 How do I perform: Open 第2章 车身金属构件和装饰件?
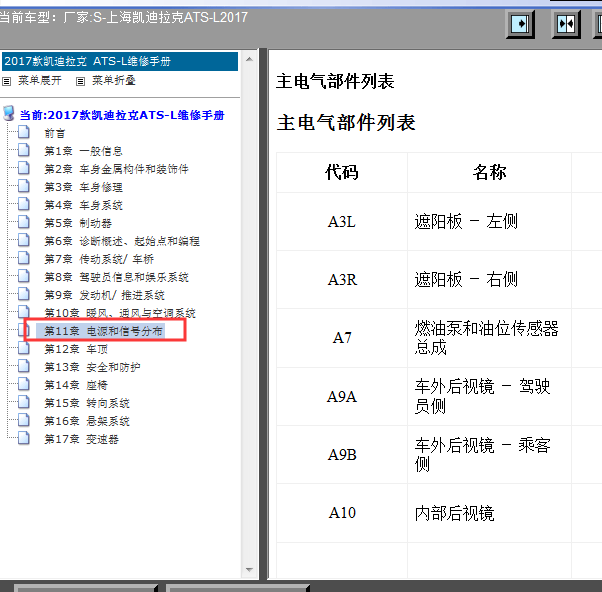click(116, 169)
